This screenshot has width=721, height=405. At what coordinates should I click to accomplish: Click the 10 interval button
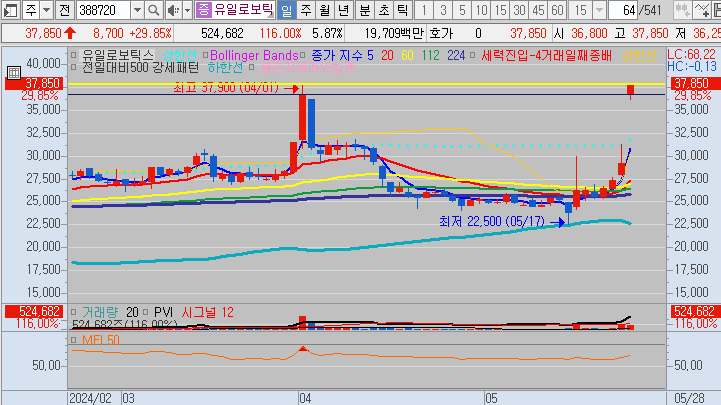click(x=481, y=10)
